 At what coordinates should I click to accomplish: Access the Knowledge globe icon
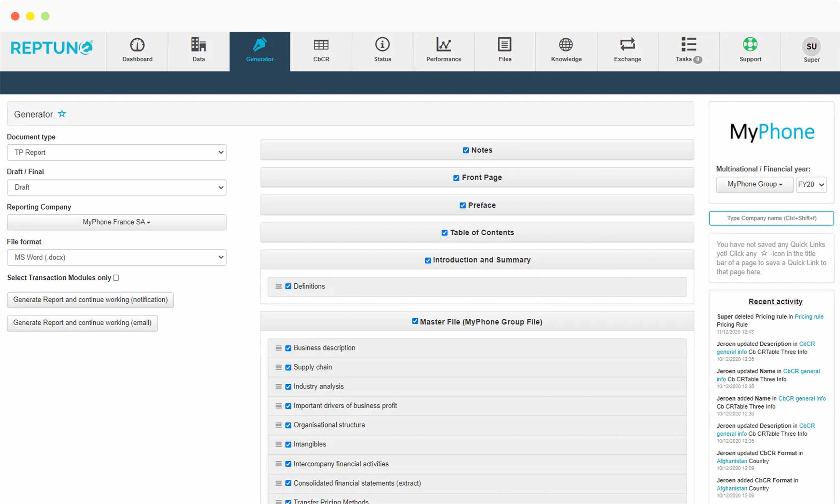tap(566, 51)
